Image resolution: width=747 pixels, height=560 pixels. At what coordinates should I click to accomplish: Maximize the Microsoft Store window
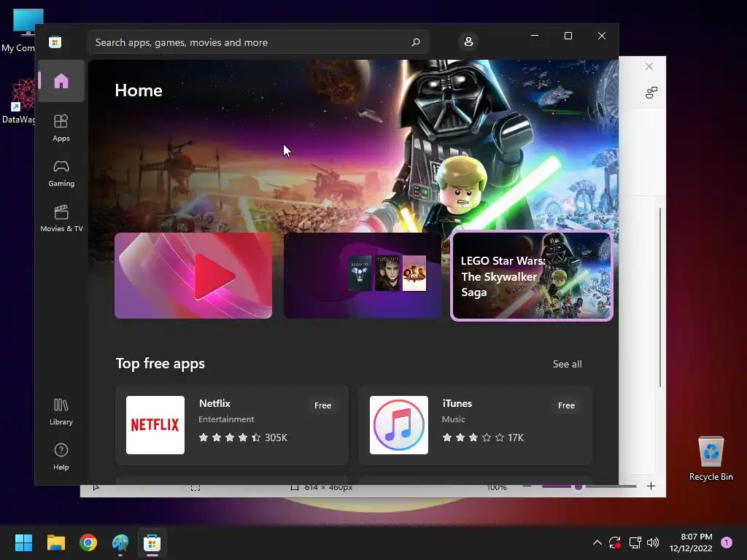(568, 36)
